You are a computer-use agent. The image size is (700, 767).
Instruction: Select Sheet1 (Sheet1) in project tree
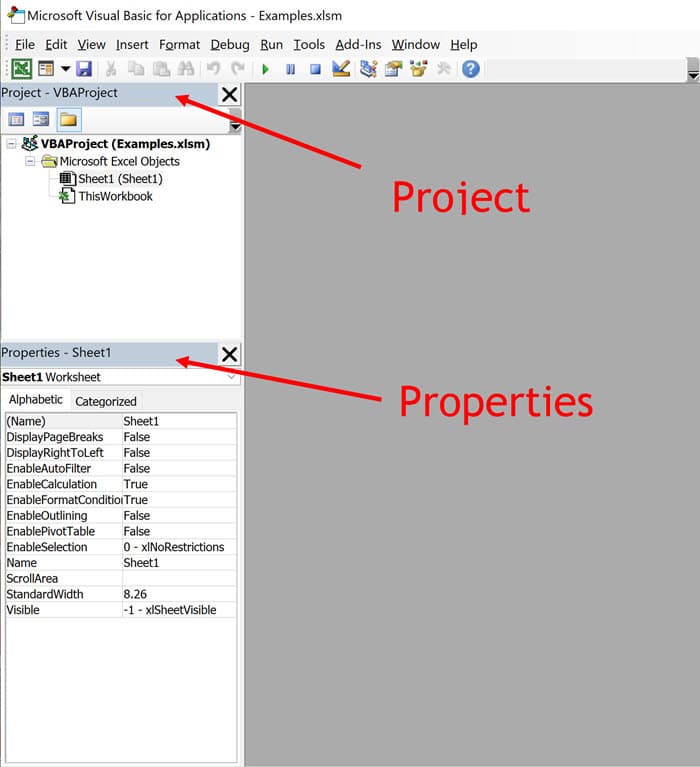[x=120, y=179]
